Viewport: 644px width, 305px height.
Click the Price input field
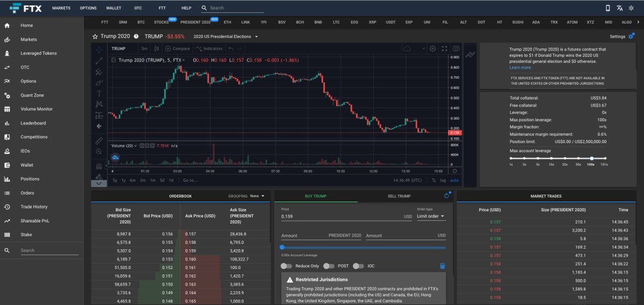click(347, 217)
